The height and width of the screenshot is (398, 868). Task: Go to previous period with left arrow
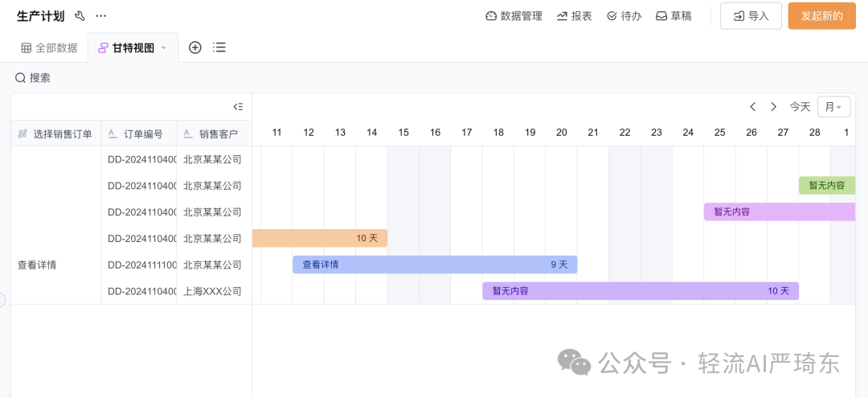pyautogui.click(x=753, y=107)
